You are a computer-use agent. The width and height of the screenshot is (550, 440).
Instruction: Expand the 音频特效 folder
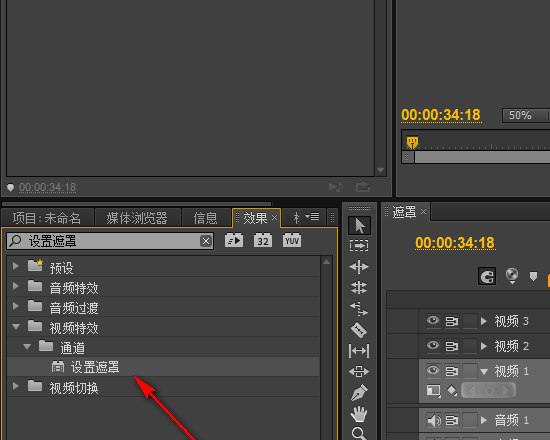[x=15, y=286]
